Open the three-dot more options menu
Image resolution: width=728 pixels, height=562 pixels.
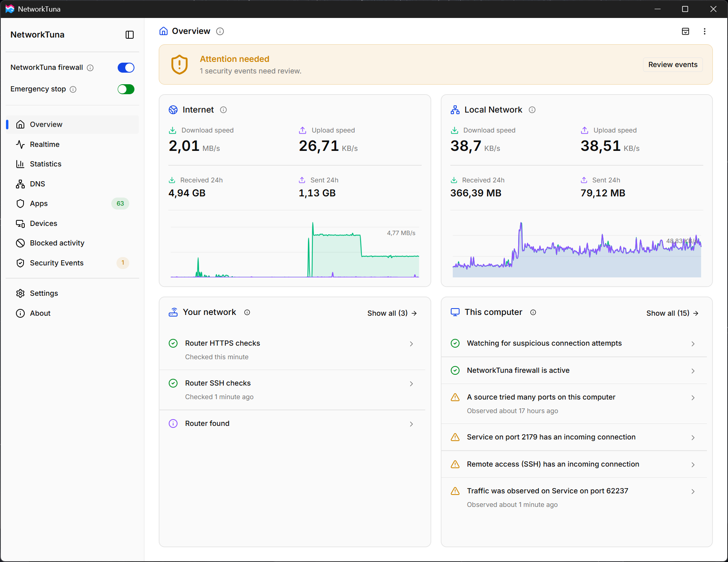[704, 31]
